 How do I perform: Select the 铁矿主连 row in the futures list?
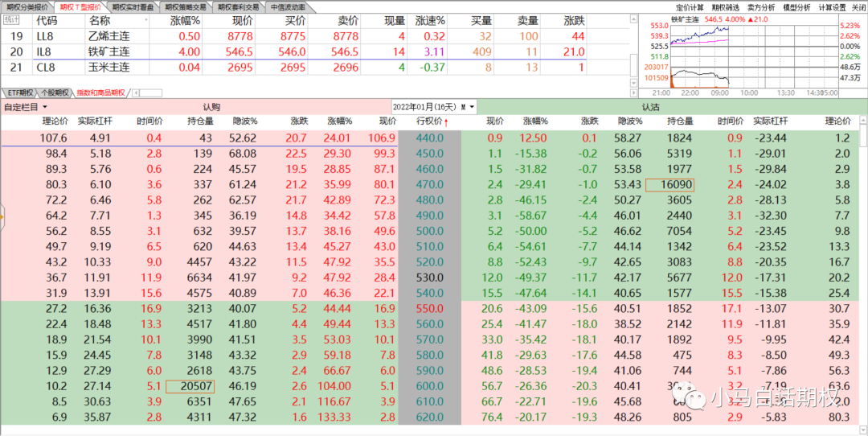108,51
